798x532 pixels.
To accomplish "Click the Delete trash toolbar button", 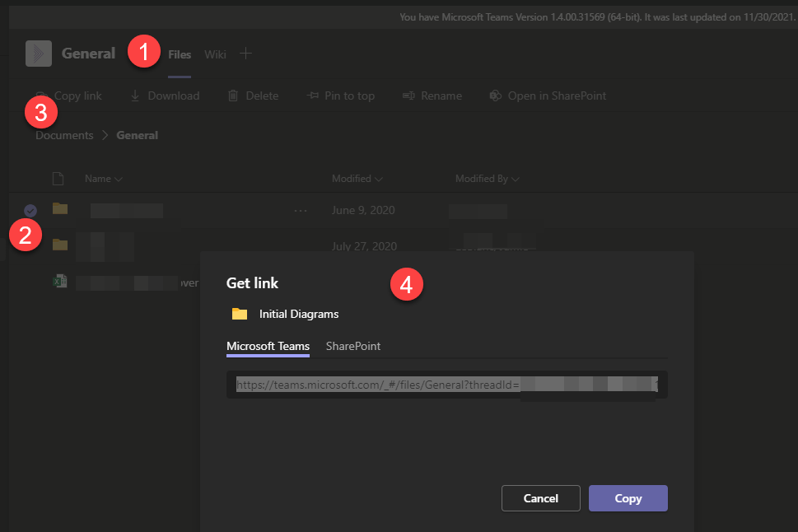I will click(x=253, y=96).
